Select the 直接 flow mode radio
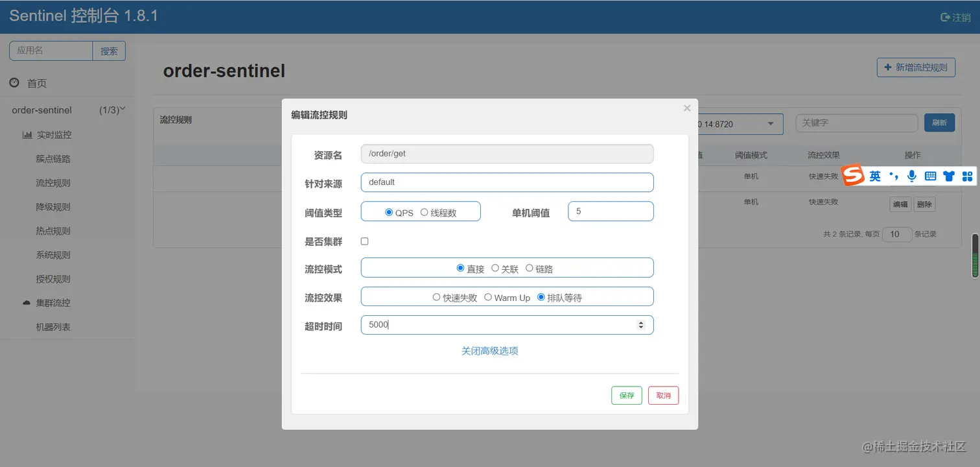The height and width of the screenshot is (467, 980). [x=460, y=268]
